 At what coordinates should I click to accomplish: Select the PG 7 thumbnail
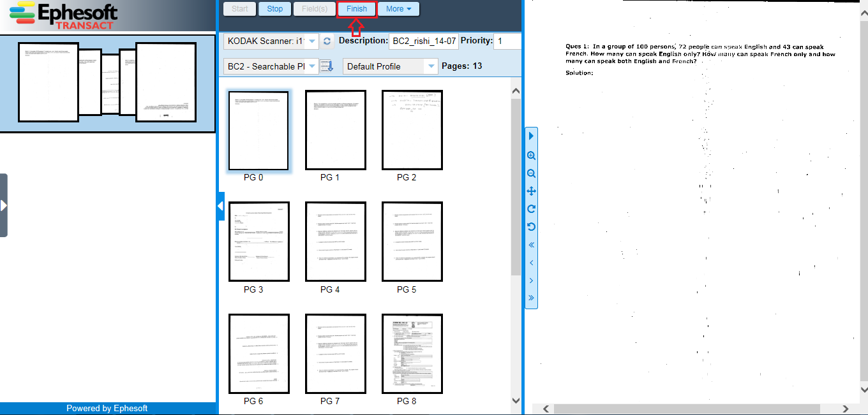336,354
